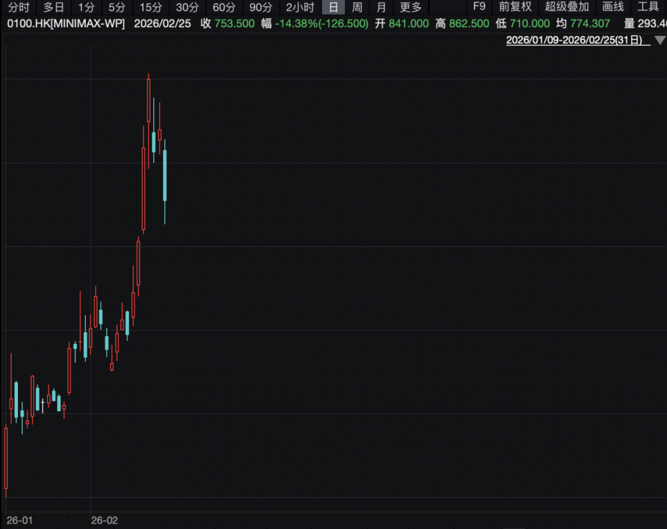Screen dimensions: 667x529
Task: Select the 日 daily candlestick period
Action: [333, 7]
